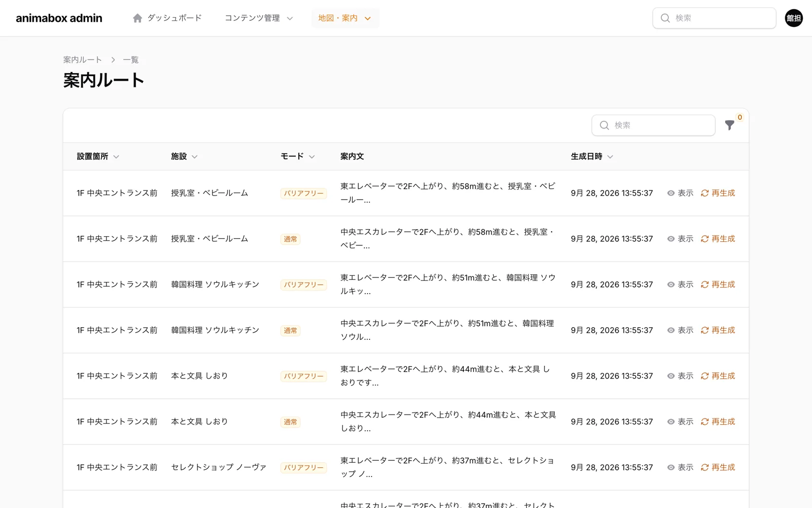Focus the global 検索 field in header
The image size is (812, 508).
pos(714,18)
